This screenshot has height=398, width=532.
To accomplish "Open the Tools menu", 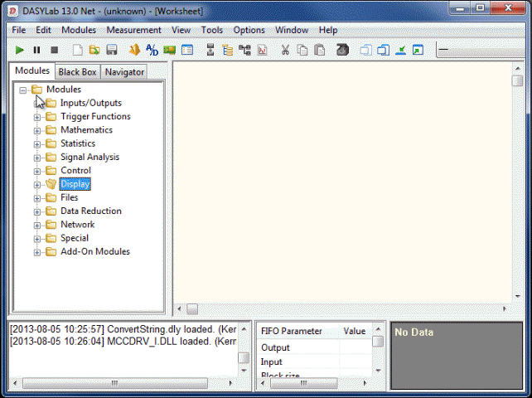I will 212,30.
